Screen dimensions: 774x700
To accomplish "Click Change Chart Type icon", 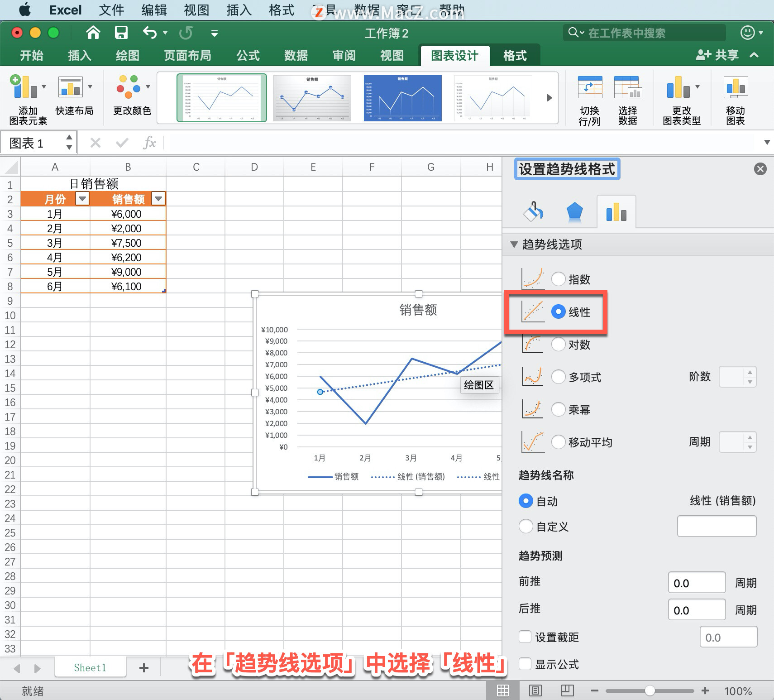I will tap(678, 87).
